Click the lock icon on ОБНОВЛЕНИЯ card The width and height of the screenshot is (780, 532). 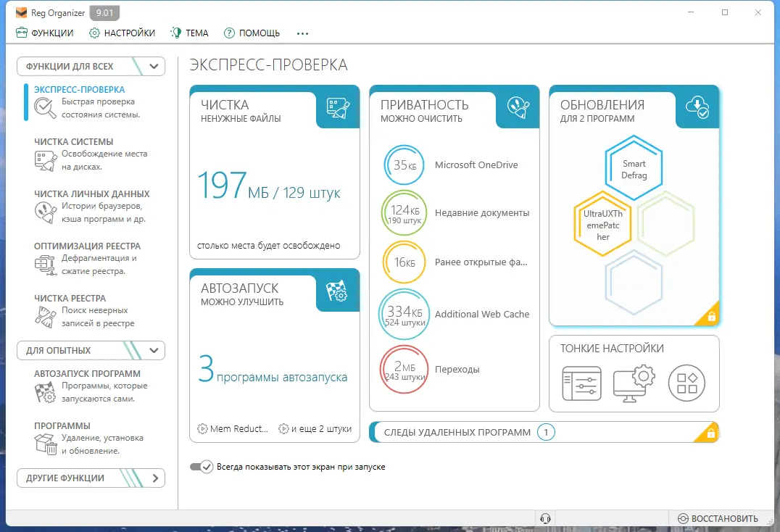pyautogui.click(x=712, y=317)
